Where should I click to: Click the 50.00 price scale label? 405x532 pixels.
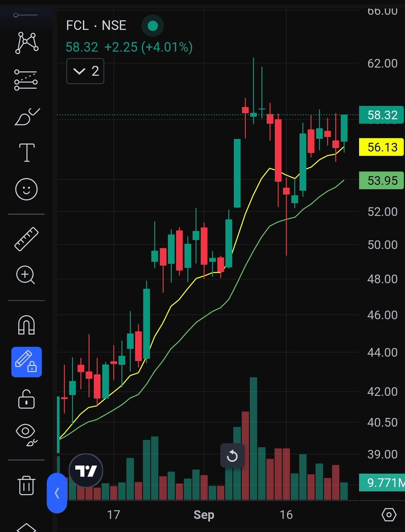(x=382, y=245)
